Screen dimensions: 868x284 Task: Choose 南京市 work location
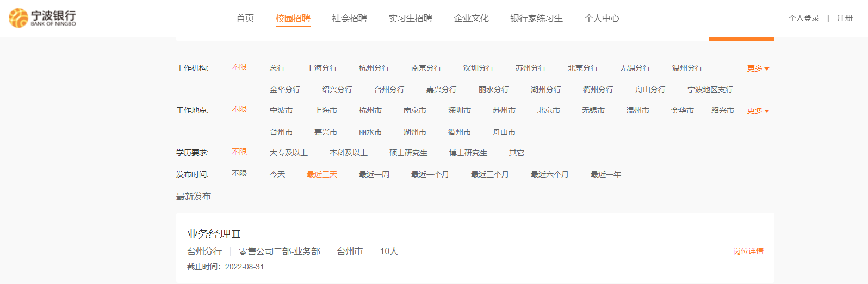click(x=415, y=110)
